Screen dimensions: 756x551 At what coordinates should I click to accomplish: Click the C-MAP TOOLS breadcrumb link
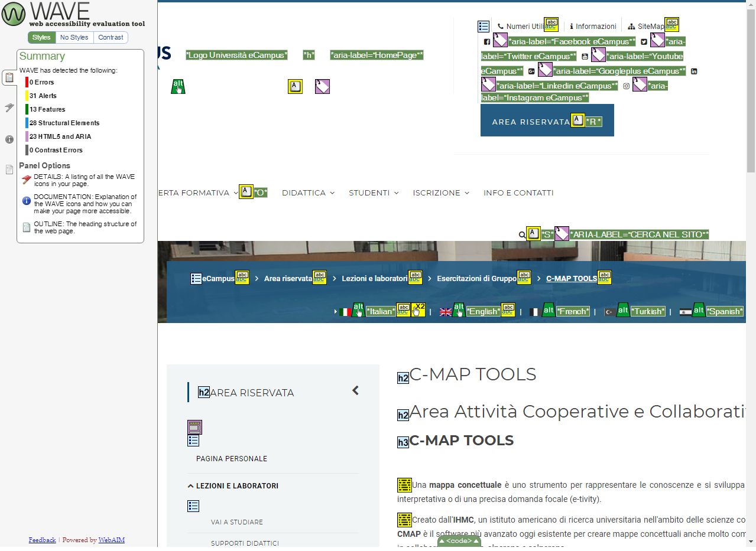pos(572,278)
